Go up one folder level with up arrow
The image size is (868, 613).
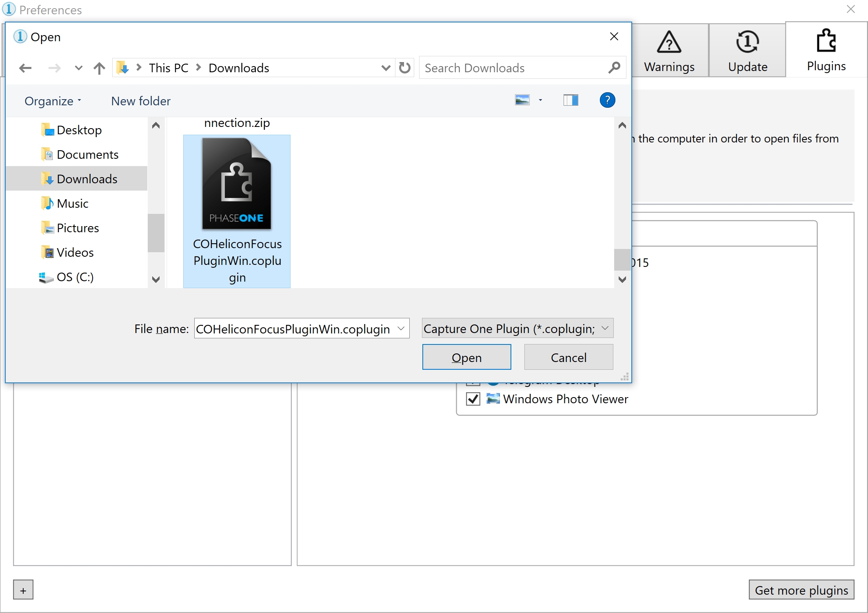click(x=99, y=68)
